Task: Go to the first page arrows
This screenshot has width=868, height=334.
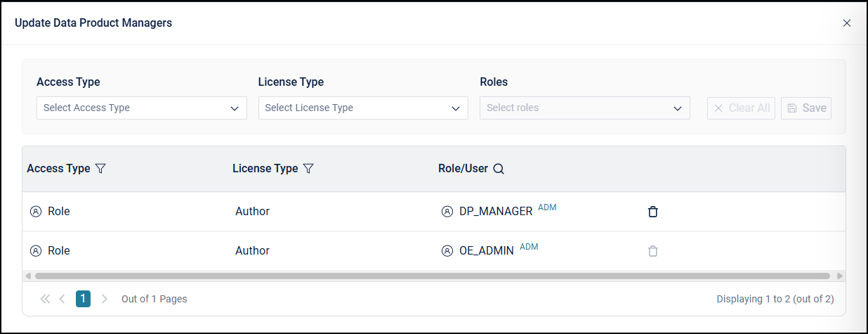Action: pos(46,299)
